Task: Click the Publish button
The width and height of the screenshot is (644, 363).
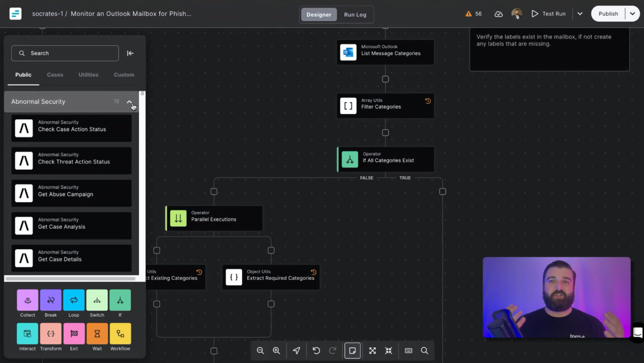Action: (608, 13)
